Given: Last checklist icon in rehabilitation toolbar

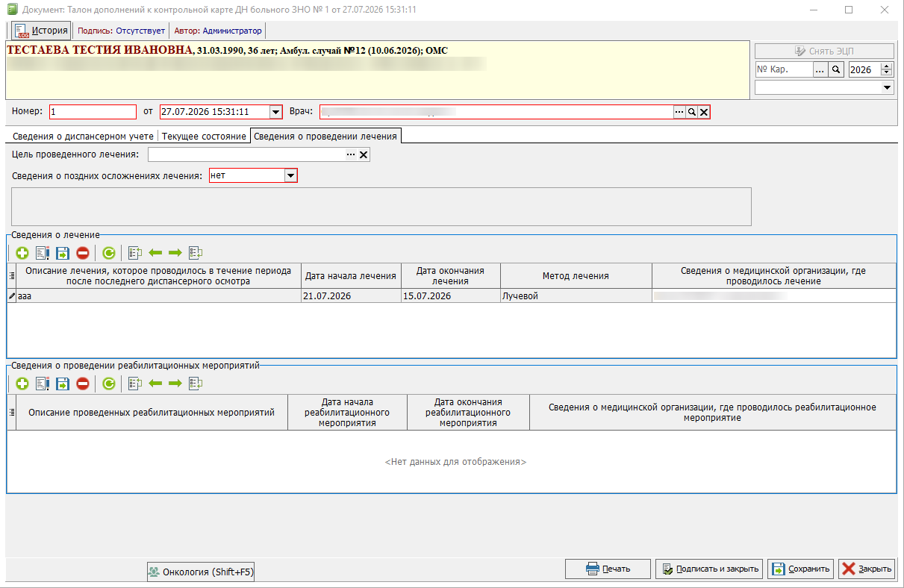Looking at the screenshot, I should click(x=196, y=384).
